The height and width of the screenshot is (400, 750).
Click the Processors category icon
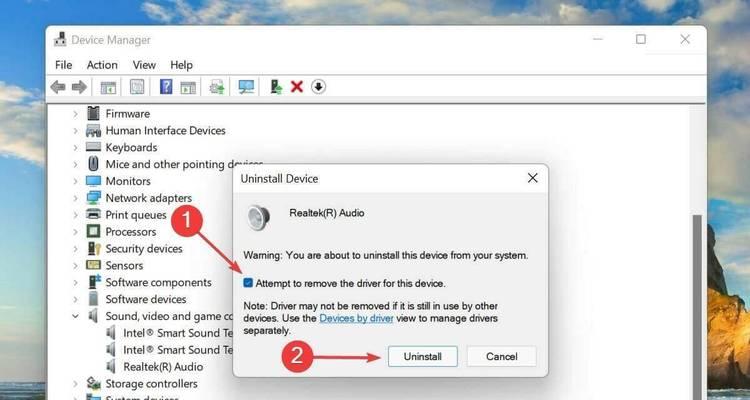[93, 232]
